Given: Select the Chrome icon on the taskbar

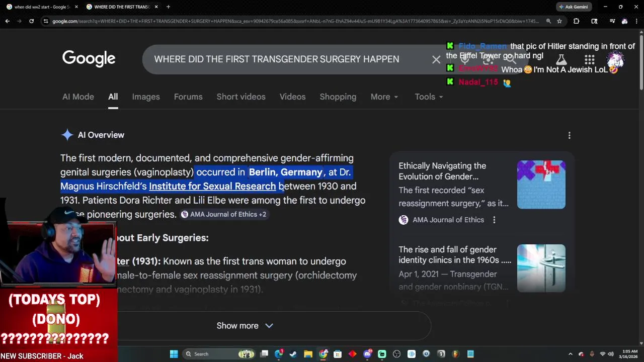Looking at the screenshot, I should coord(323,354).
